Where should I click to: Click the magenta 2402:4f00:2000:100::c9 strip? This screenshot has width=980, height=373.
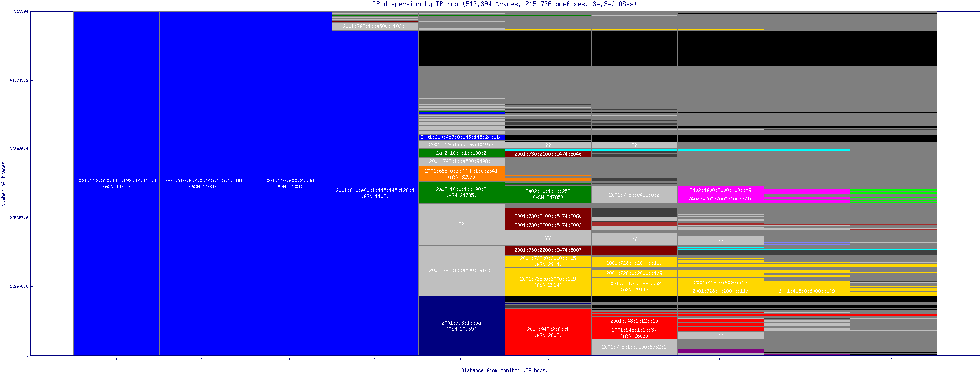[x=721, y=190]
